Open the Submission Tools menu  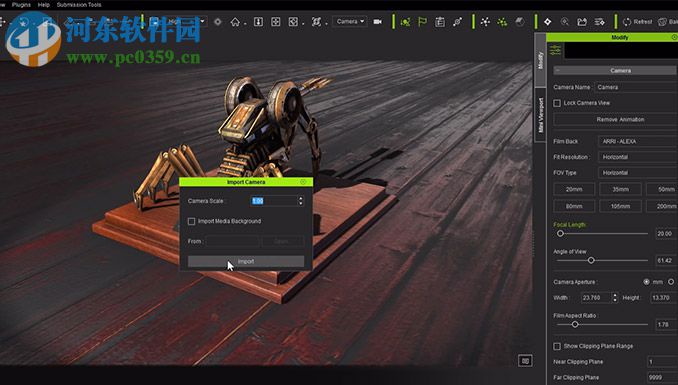(x=79, y=5)
